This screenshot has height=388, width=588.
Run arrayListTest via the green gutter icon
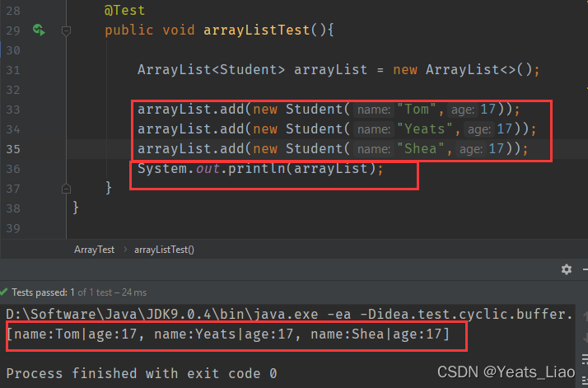[39, 30]
